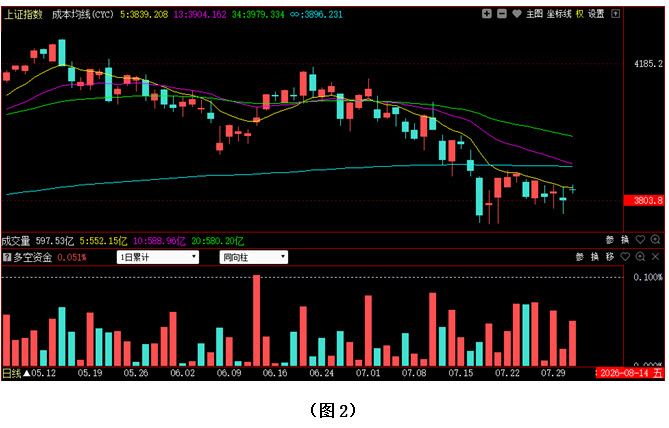Click the 5:3839.208 yellow CYC value
This screenshot has width=669, height=428.
(144, 15)
